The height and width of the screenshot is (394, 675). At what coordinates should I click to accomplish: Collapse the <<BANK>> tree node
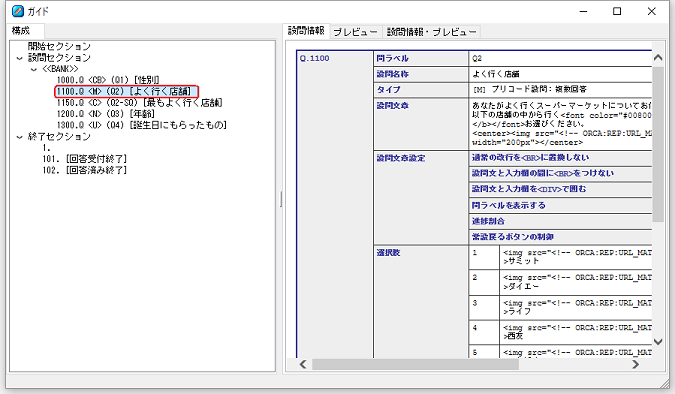click(x=34, y=69)
